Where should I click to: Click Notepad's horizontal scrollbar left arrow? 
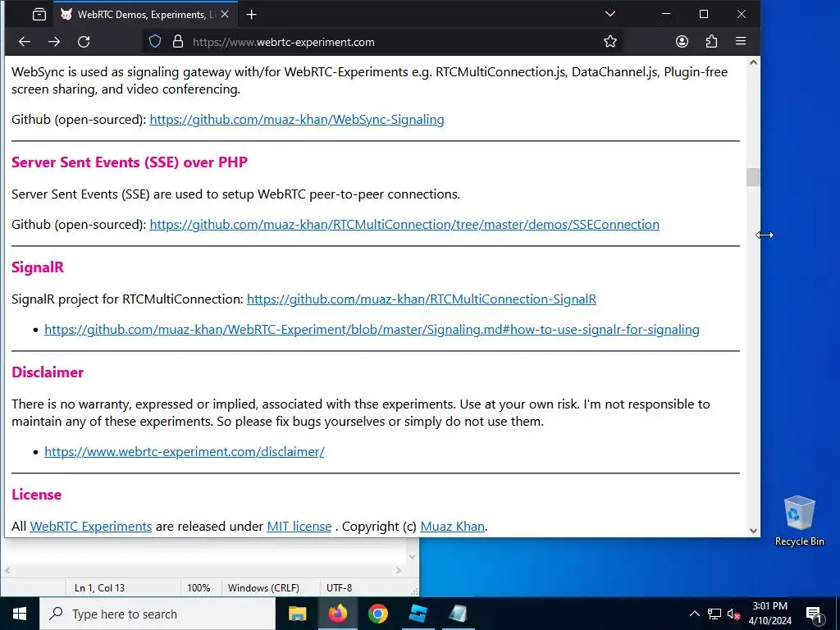pos(7,571)
